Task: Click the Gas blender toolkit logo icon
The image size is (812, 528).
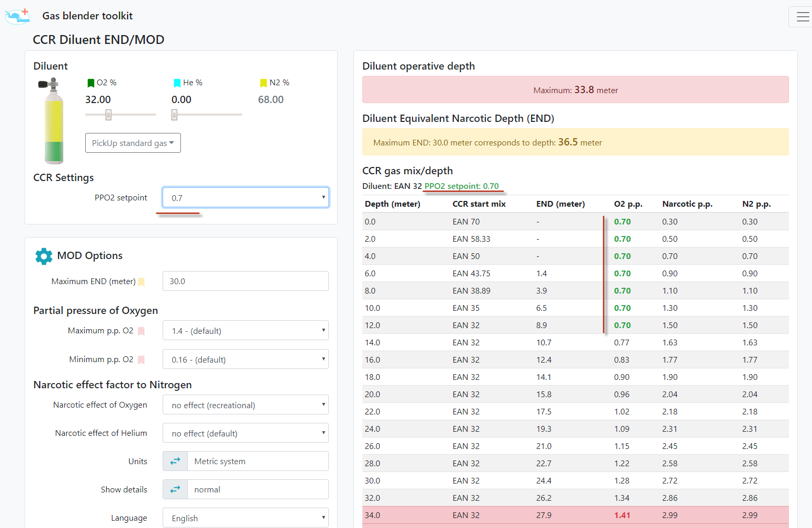Action: coord(17,16)
